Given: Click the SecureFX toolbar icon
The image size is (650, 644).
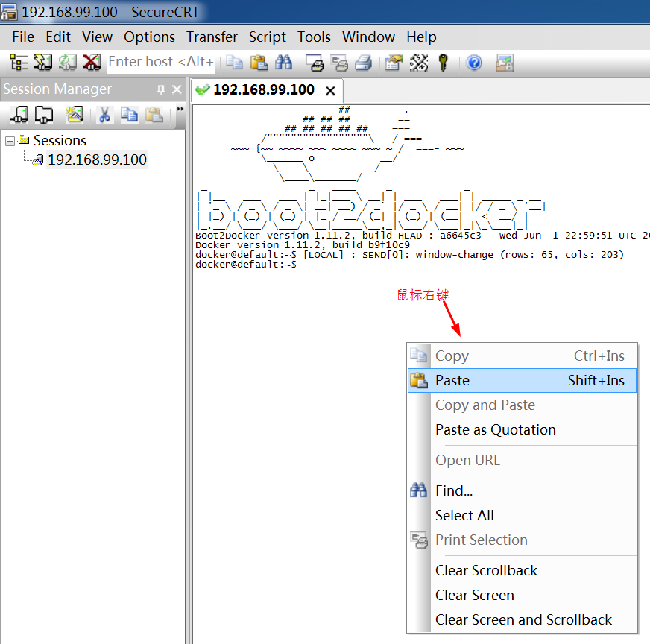Looking at the screenshot, I should (x=505, y=63).
